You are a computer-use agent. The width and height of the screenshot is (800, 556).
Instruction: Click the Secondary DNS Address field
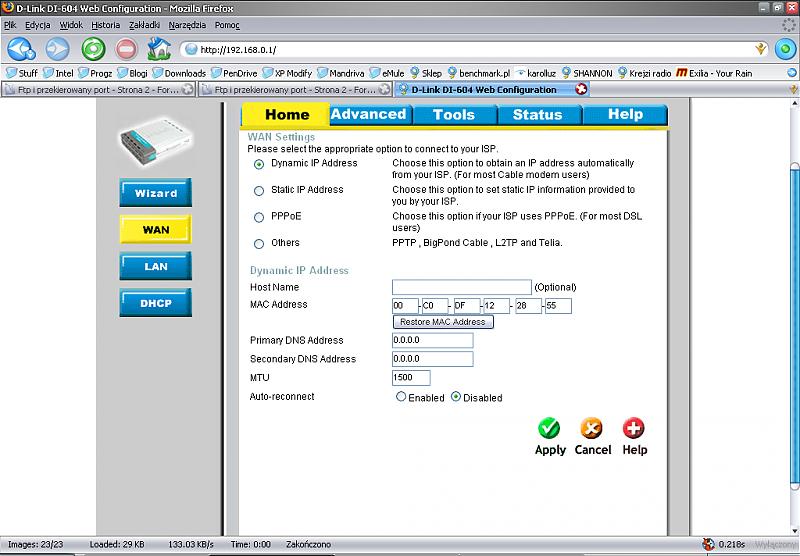point(432,359)
